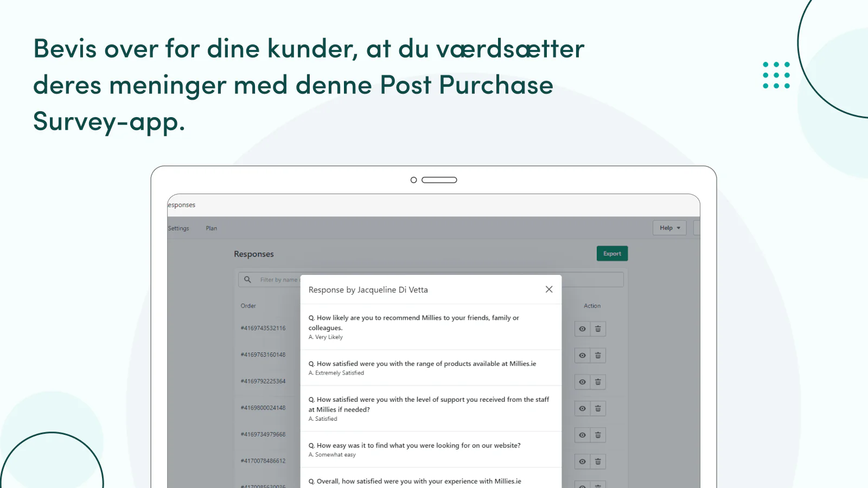This screenshot has height=488, width=868.
Task: View response for order #4170078486612
Action: tap(582, 462)
